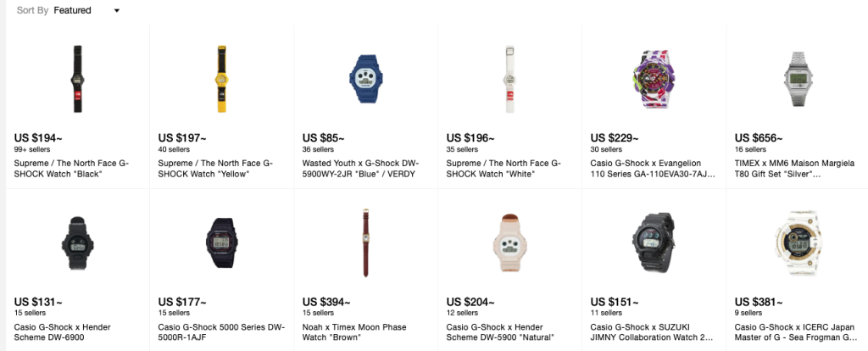Click the white Supreme North Face G-SHOCK watch image
This screenshot has height=351, width=868.
tap(509, 78)
